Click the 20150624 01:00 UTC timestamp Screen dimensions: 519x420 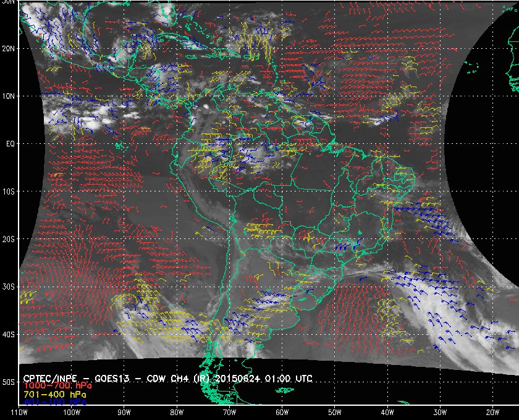[264, 379]
